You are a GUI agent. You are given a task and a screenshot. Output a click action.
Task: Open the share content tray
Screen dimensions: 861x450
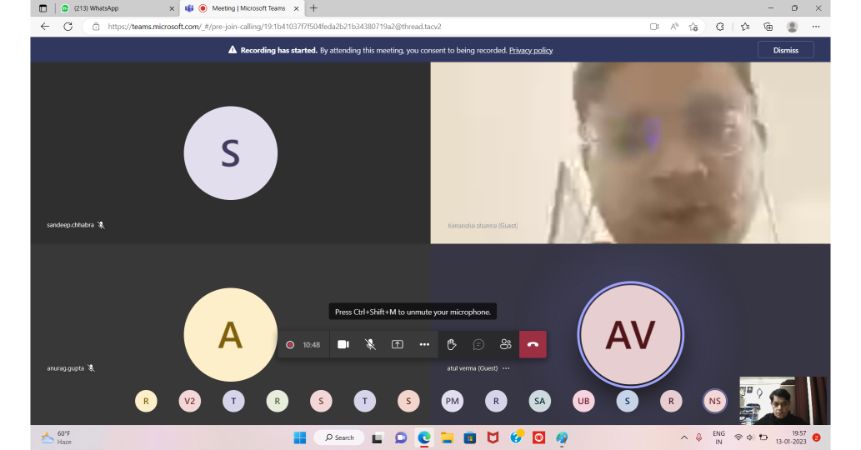click(397, 344)
